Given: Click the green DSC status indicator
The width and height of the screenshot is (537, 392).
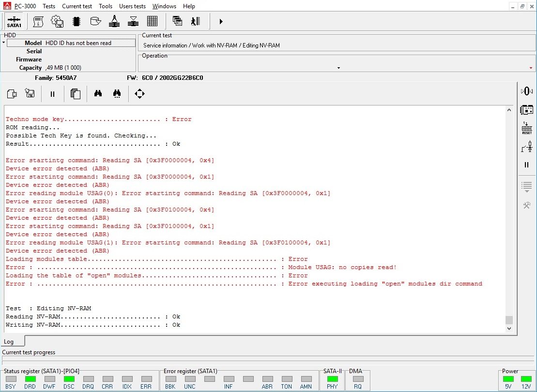Looking at the screenshot, I should tap(69, 378).
